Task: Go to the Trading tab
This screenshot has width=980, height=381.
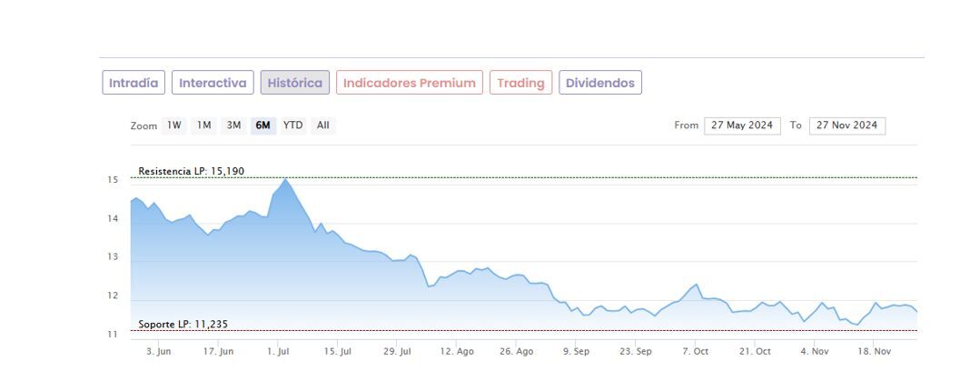Action: 520,83
